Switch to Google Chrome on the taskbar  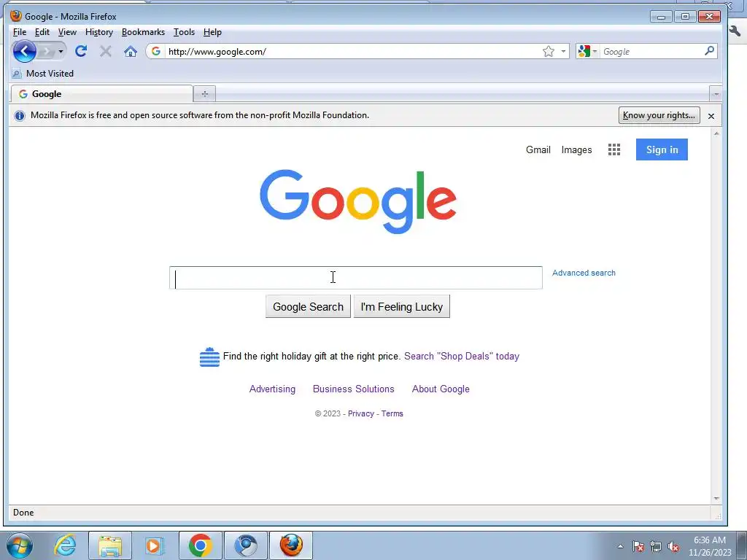coord(201,545)
